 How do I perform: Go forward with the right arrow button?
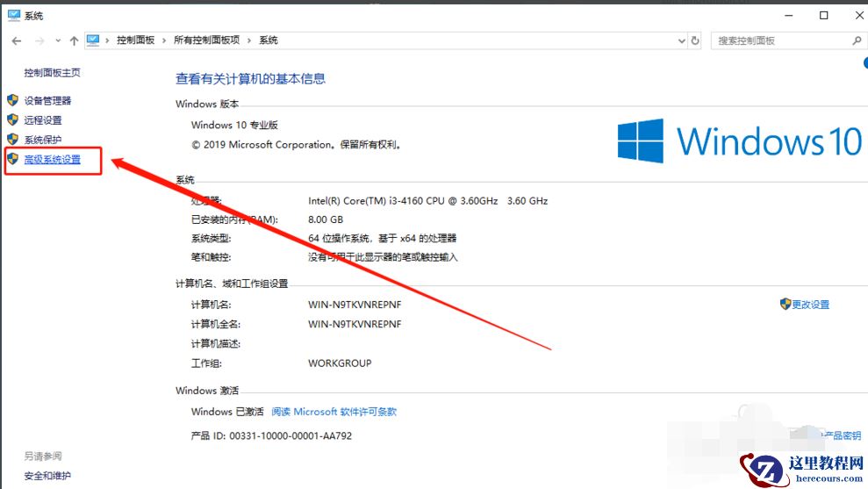coord(39,40)
